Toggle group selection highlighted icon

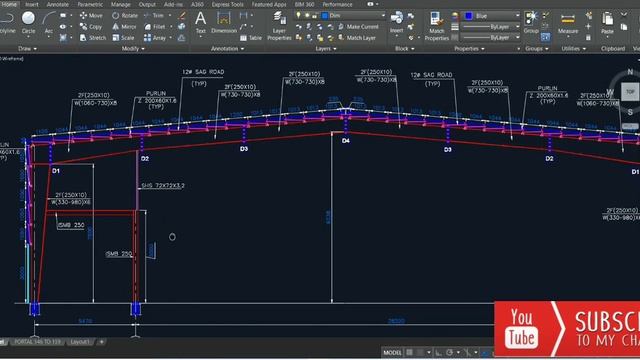click(x=546, y=37)
